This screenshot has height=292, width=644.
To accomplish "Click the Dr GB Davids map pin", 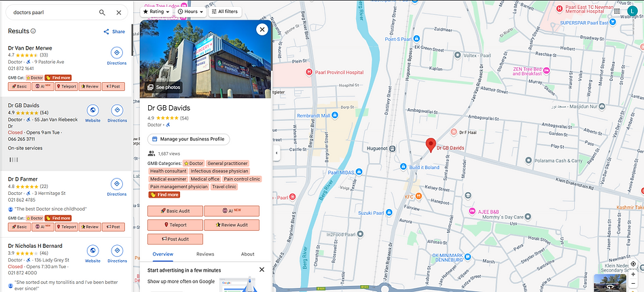I will tap(431, 145).
